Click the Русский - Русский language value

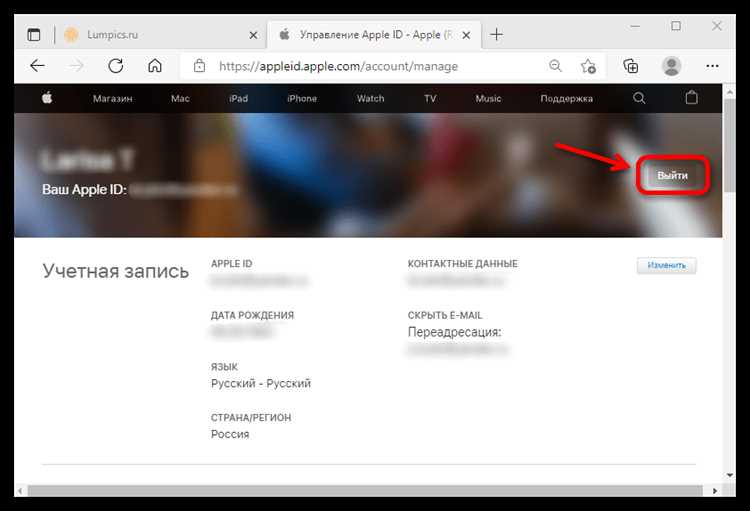(x=261, y=383)
